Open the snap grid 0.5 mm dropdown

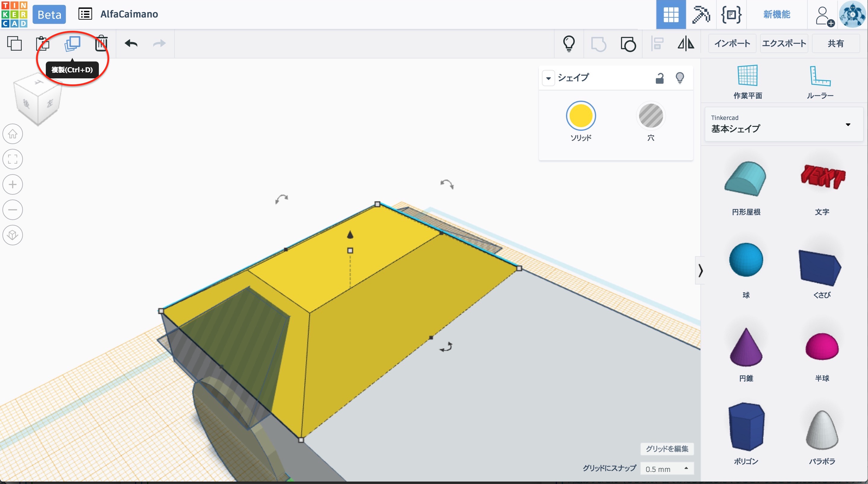(x=667, y=469)
